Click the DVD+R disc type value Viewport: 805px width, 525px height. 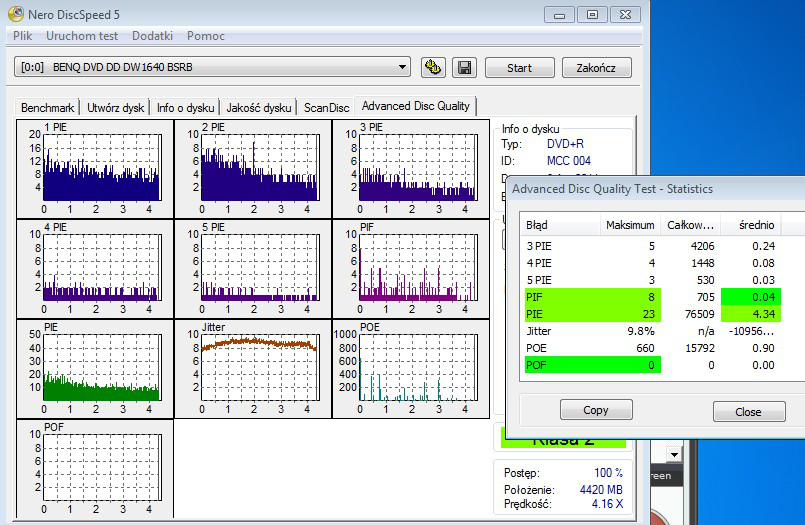point(565,144)
